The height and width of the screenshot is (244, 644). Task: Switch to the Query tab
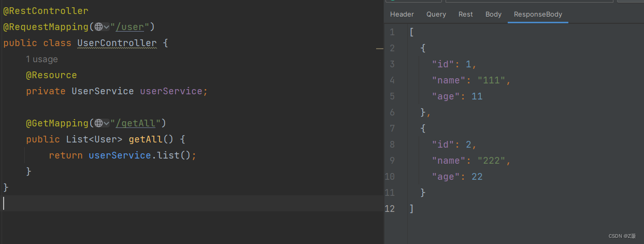(x=436, y=14)
